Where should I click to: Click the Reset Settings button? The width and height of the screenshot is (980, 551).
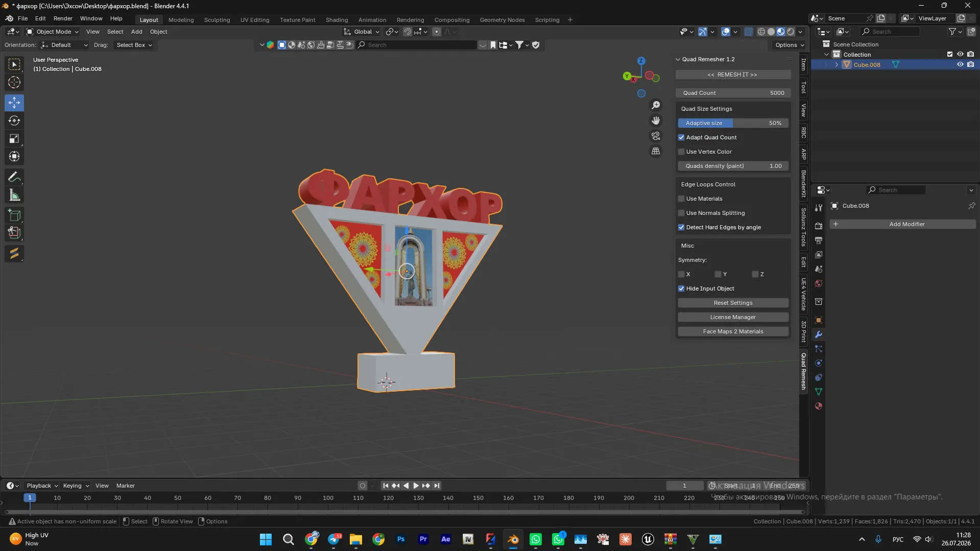pyautogui.click(x=733, y=303)
